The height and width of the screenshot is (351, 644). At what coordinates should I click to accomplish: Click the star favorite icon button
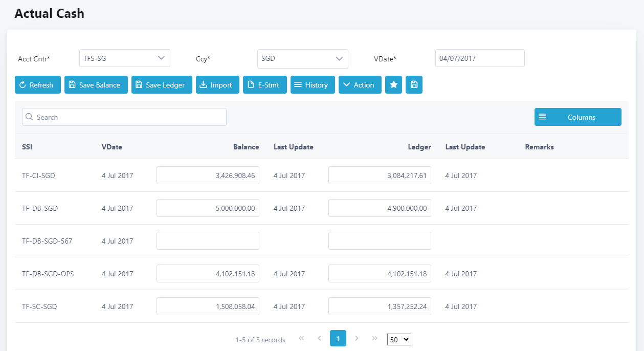pos(393,85)
